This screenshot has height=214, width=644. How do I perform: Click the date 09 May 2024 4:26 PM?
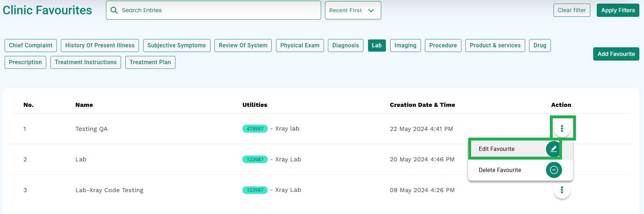pyautogui.click(x=422, y=190)
